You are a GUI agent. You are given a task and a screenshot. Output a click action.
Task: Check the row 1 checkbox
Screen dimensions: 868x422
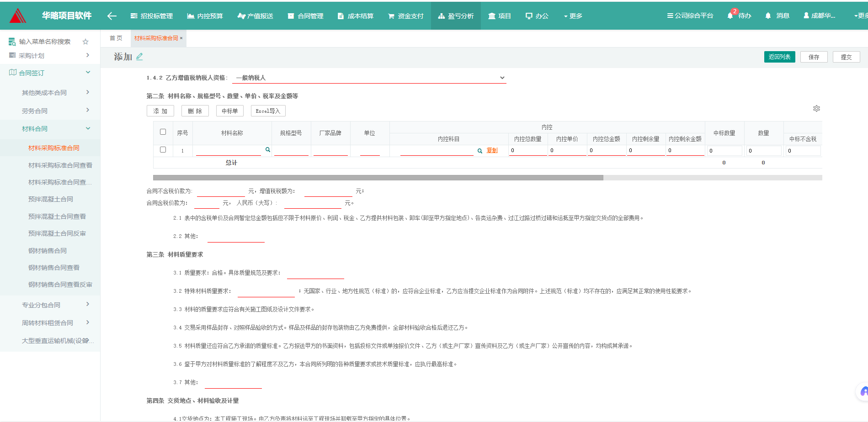163,149
